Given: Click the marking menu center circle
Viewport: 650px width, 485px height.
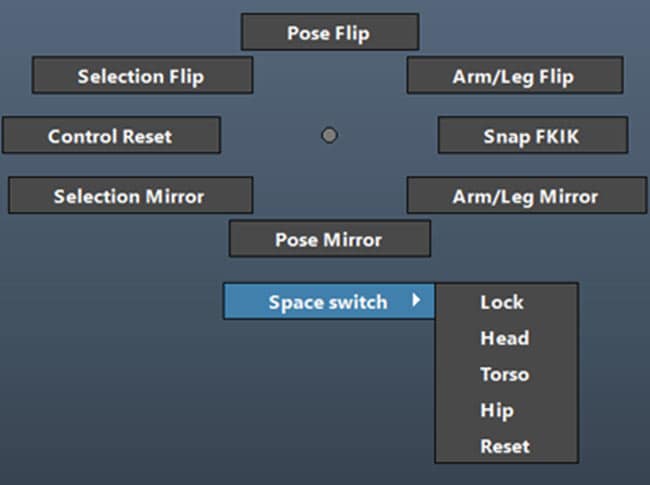Looking at the screenshot, I should pos(329,135).
